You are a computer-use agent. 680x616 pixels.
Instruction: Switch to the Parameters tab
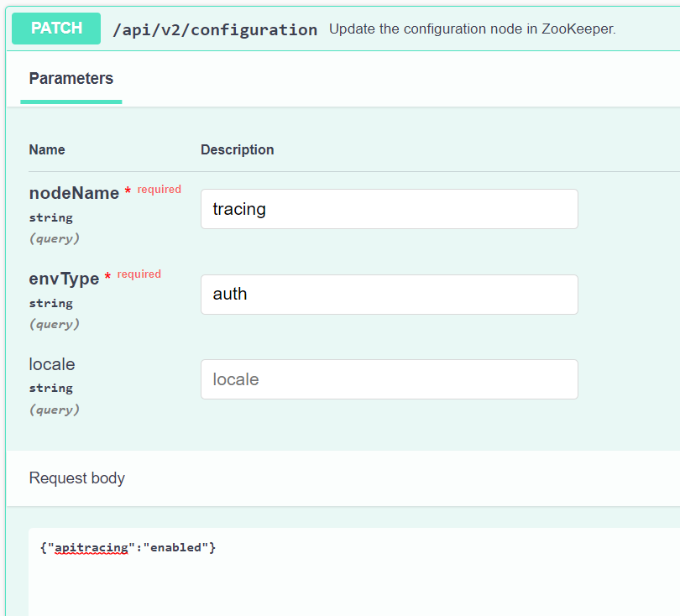coord(71,79)
